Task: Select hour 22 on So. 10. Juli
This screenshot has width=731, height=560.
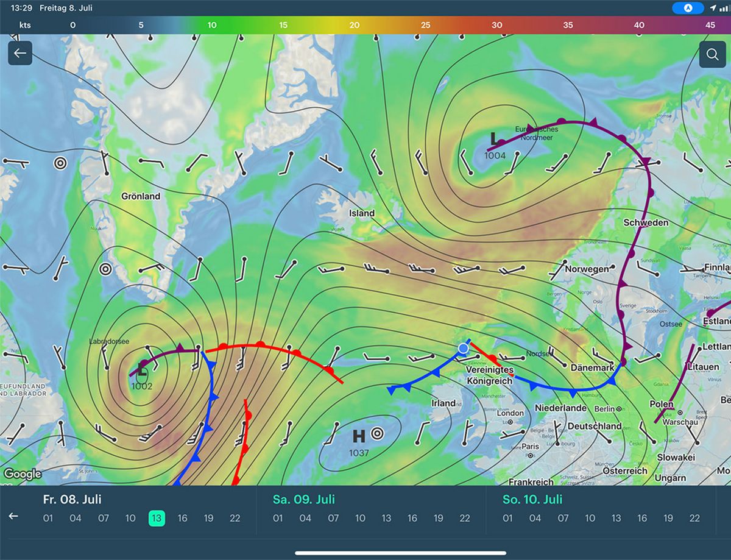Action: click(x=694, y=518)
